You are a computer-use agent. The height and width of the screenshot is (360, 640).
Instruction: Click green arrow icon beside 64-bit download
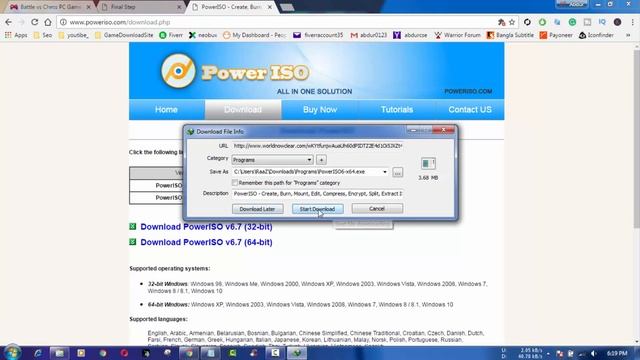[133, 242]
